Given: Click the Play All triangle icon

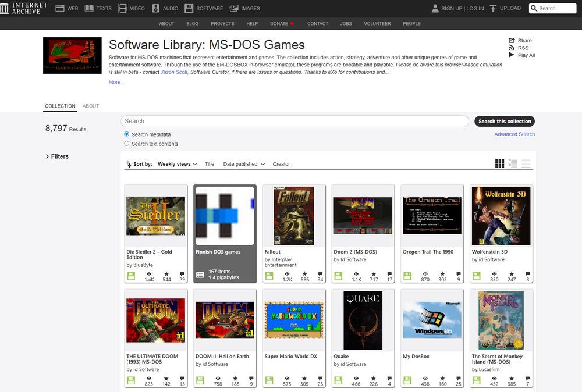Looking at the screenshot, I should (512, 55).
